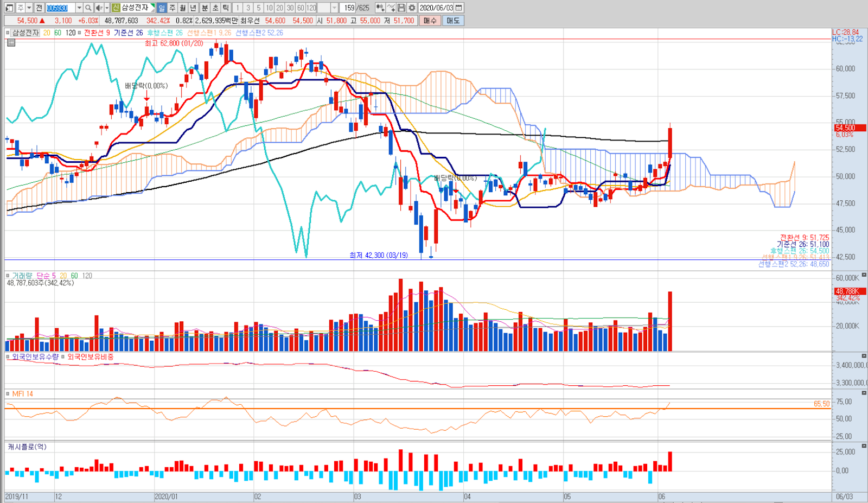Click the 외국인보유수량 legend label
This screenshot has width=868, height=503.
35,356
